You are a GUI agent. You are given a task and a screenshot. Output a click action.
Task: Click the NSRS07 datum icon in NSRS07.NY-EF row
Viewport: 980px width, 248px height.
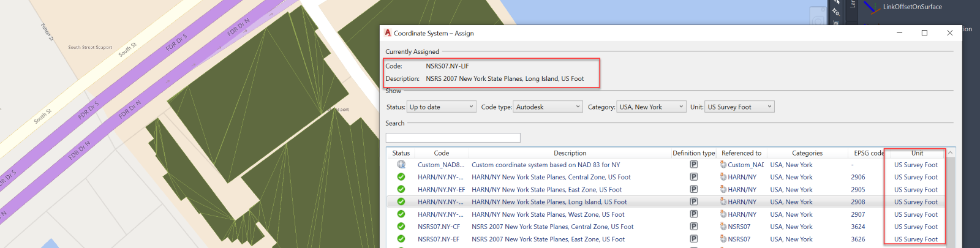pyautogui.click(x=723, y=239)
